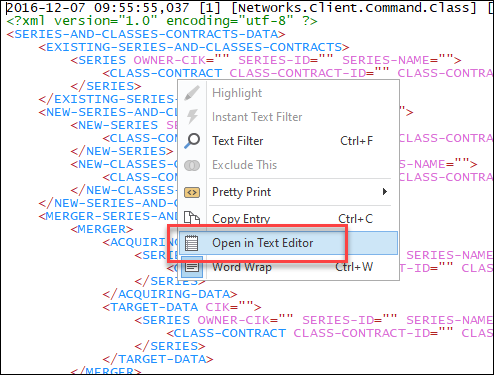
Task: Click the Exclude This circles icon
Action: [x=192, y=165]
